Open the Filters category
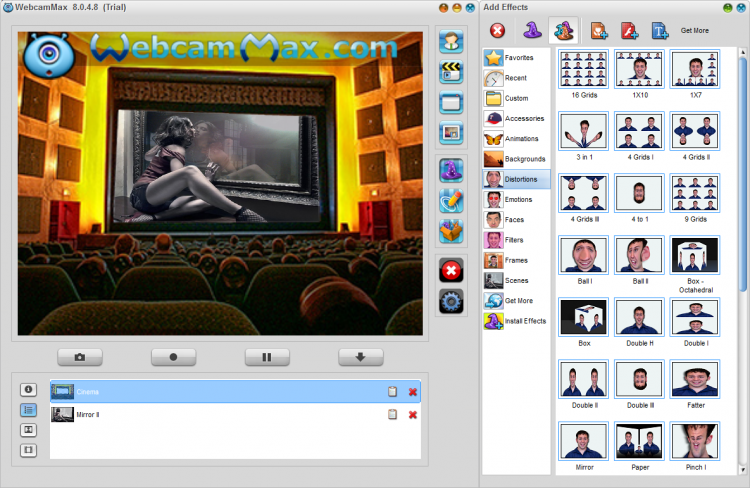Viewport: 750px width, 488px height. 516,240
